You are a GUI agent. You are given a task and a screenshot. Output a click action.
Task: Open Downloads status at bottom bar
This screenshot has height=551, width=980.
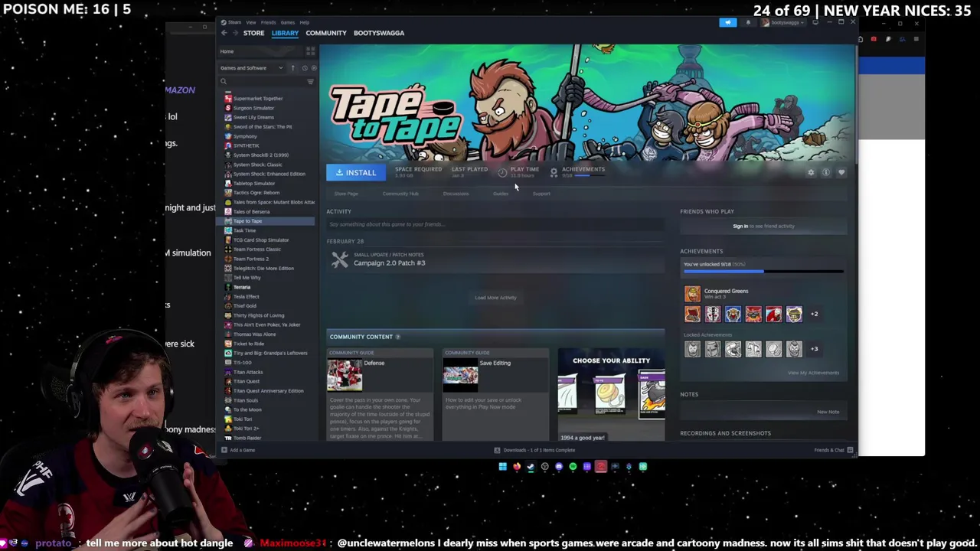click(534, 450)
